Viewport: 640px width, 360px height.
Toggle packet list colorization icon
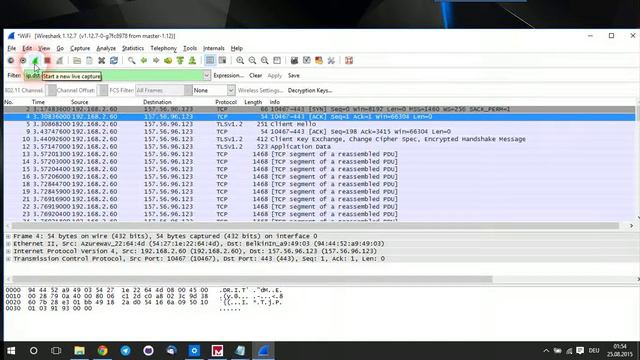210,61
